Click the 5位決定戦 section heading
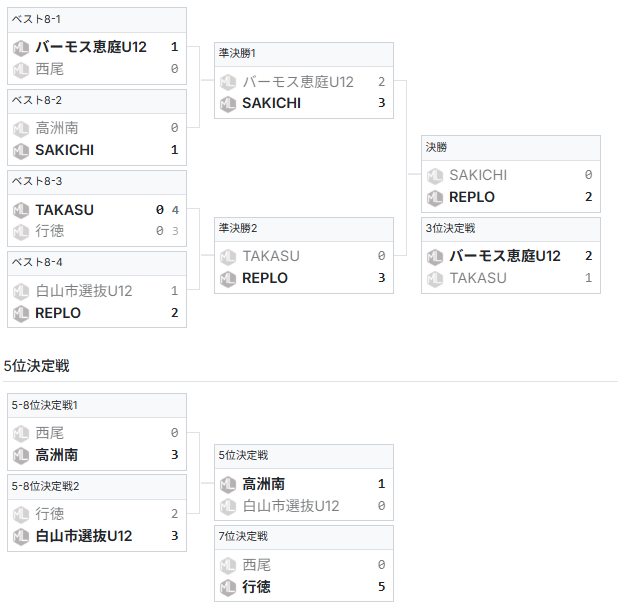 tap(37, 366)
